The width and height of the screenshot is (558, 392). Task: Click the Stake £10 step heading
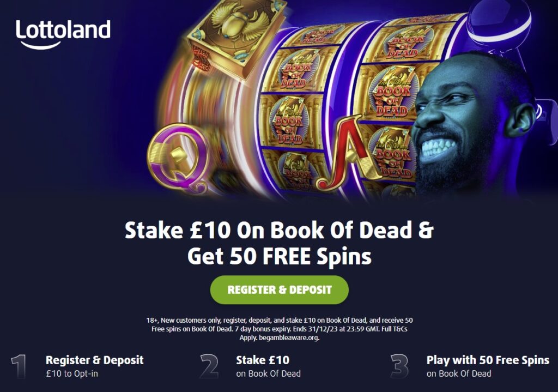point(263,360)
